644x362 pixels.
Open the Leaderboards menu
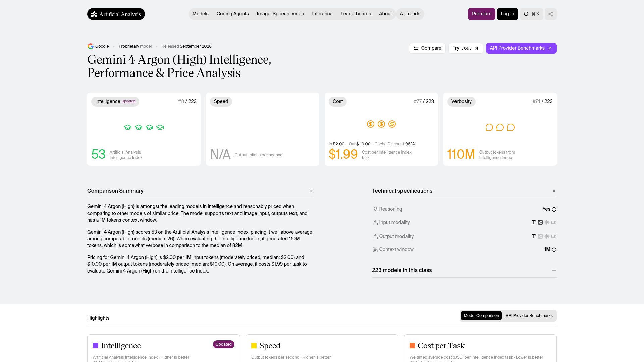coord(356,14)
